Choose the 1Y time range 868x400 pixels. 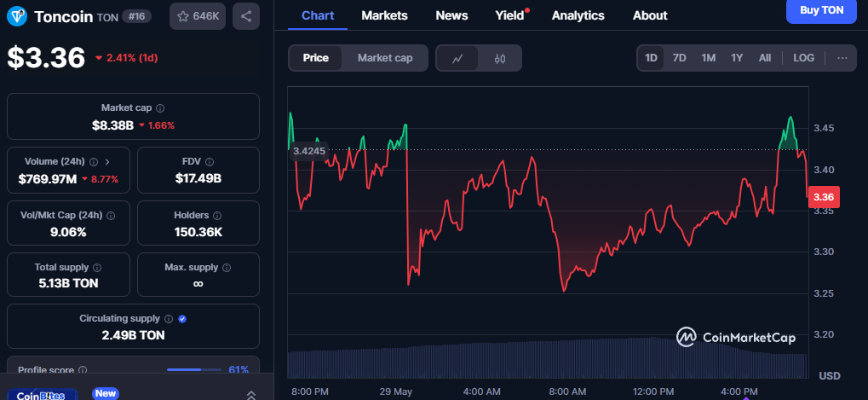coord(737,58)
